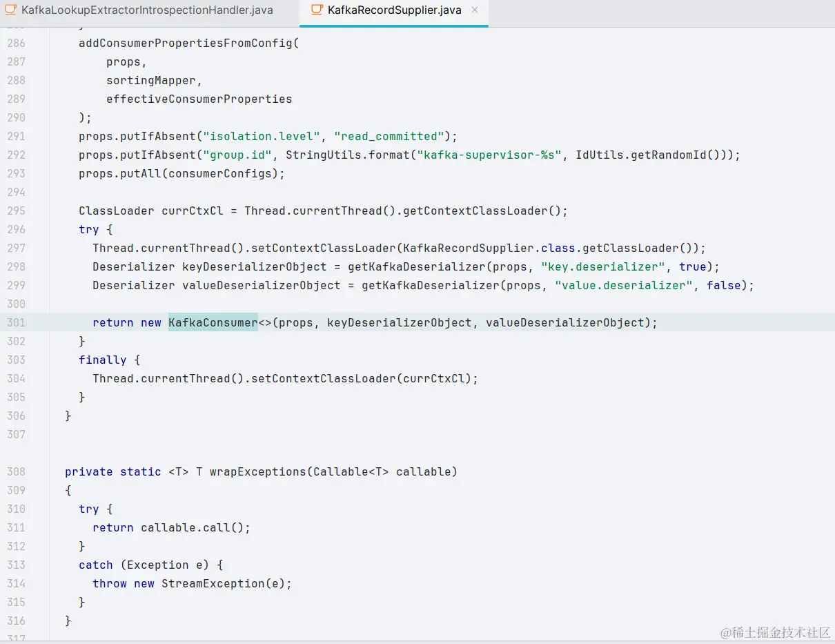Click line number 308 in the gutter
Image resolution: width=835 pixels, height=644 pixels.
(16, 471)
